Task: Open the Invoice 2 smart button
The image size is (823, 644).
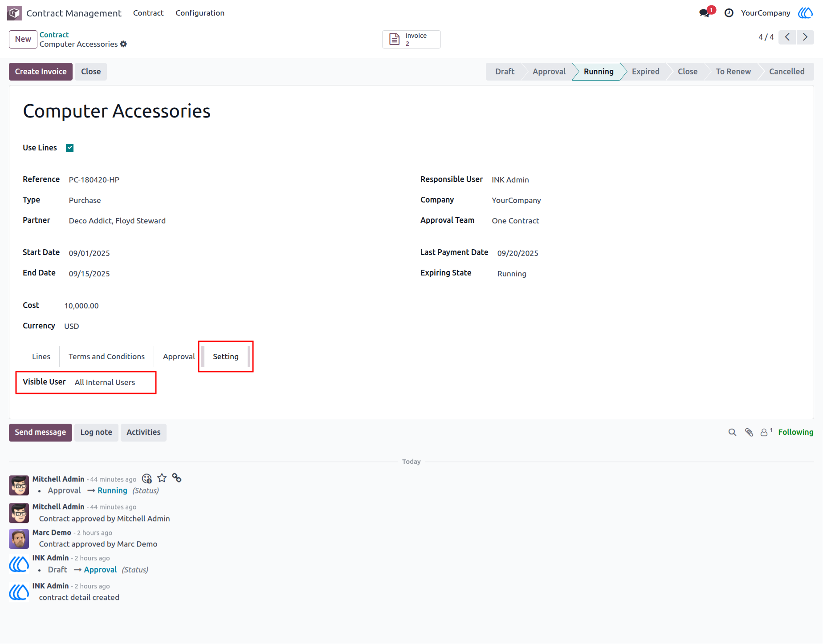Action: tap(411, 39)
